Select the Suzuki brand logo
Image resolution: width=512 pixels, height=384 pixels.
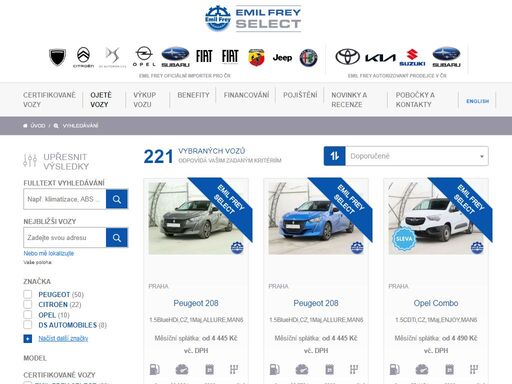[x=412, y=57]
